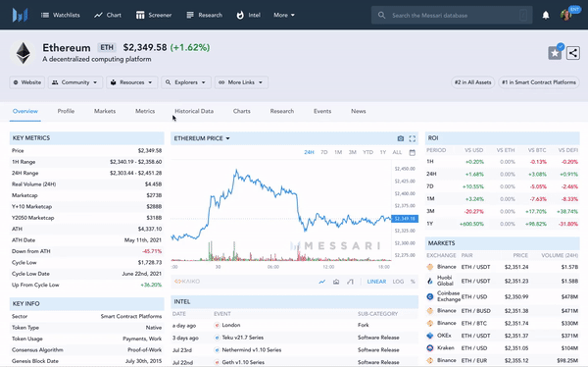Image resolution: width=588 pixels, height=367 pixels.
Task: Switch to the Historical Data tab
Action: click(x=194, y=111)
